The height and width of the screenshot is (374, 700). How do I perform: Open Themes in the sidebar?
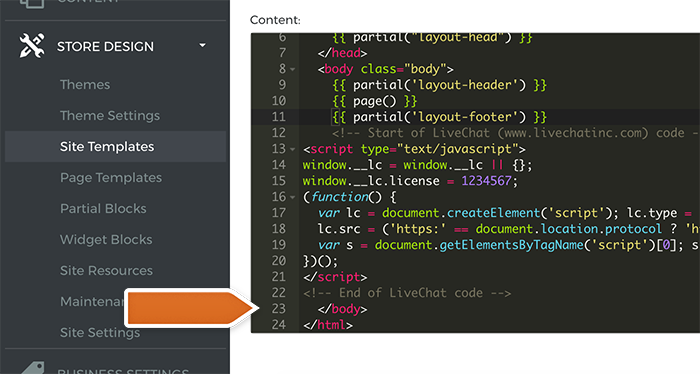tap(85, 85)
